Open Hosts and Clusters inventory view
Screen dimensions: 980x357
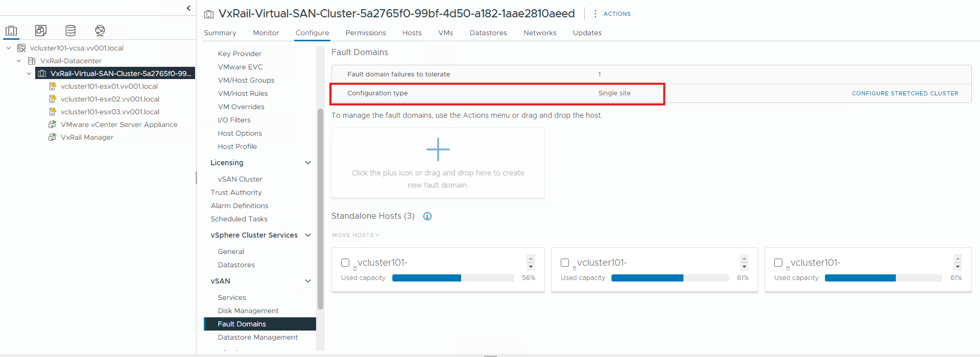click(x=11, y=31)
